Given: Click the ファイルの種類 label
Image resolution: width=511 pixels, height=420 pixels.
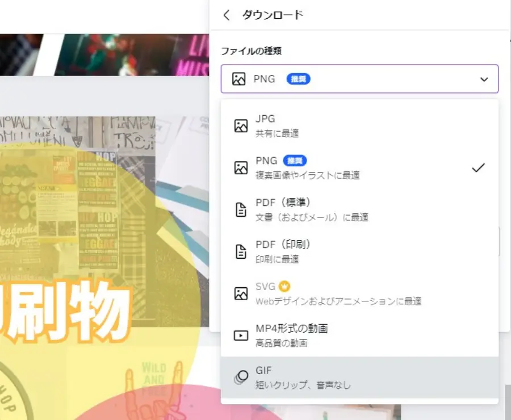Looking at the screenshot, I should (252, 51).
